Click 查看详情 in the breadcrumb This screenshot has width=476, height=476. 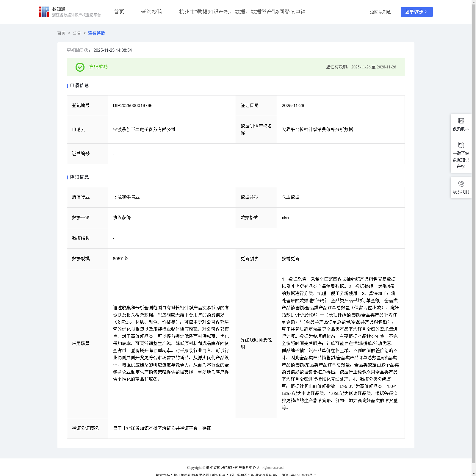pos(96,33)
